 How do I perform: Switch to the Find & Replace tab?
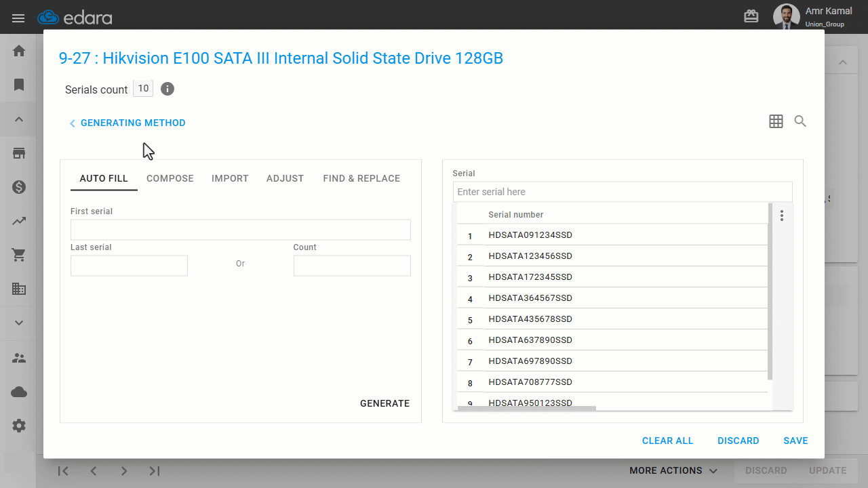coord(361,178)
